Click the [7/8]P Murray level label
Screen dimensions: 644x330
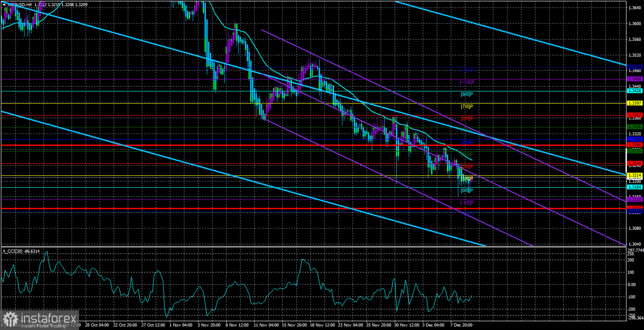click(467, 106)
